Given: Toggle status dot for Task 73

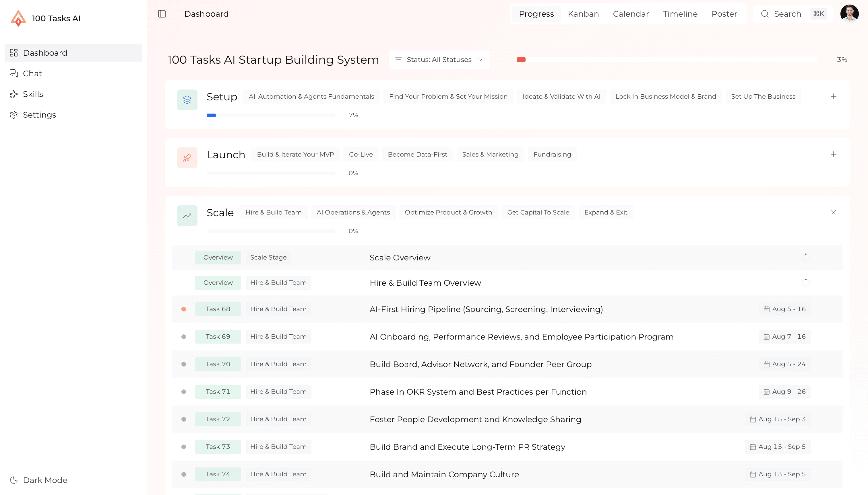Looking at the screenshot, I should point(184,447).
